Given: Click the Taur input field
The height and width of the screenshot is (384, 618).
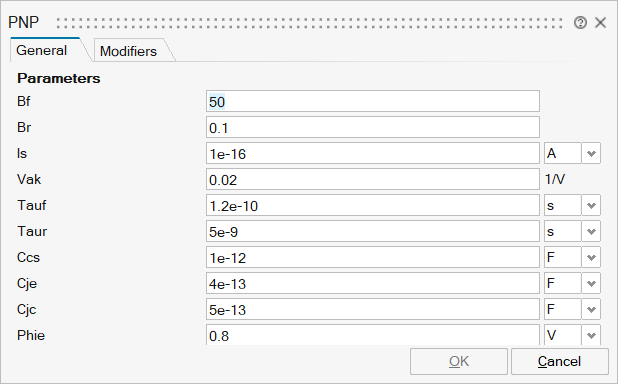Looking at the screenshot, I should (373, 231).
